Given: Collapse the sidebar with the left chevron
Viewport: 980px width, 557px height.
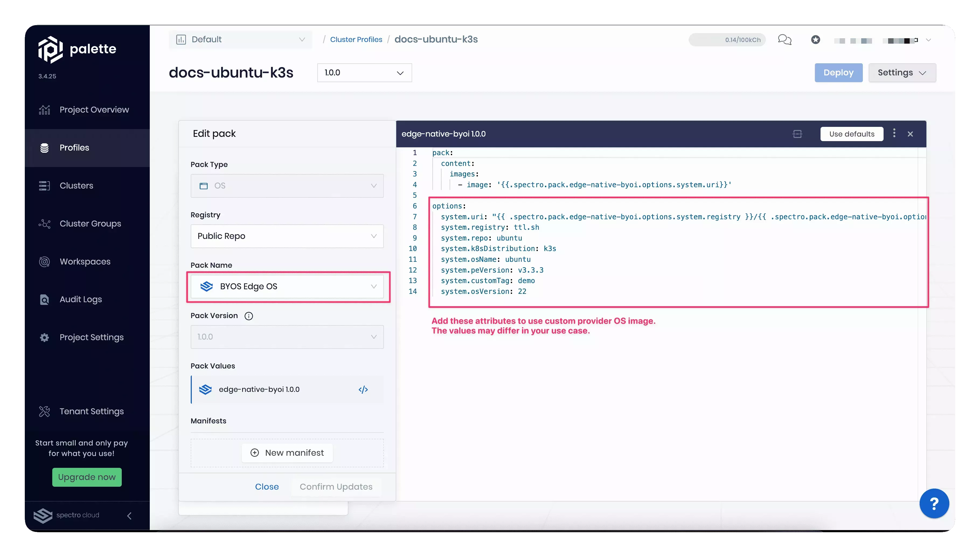Looking at the screenshot, I should click(x=129, y=516).
